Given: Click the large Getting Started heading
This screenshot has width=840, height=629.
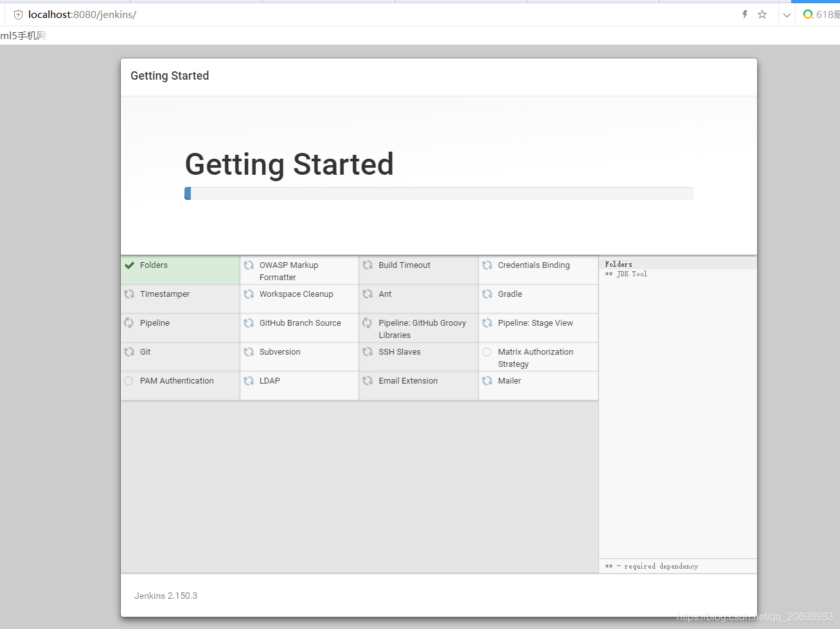Looking at the screenshot, I should pyautogui.click(x=289, y=164).
